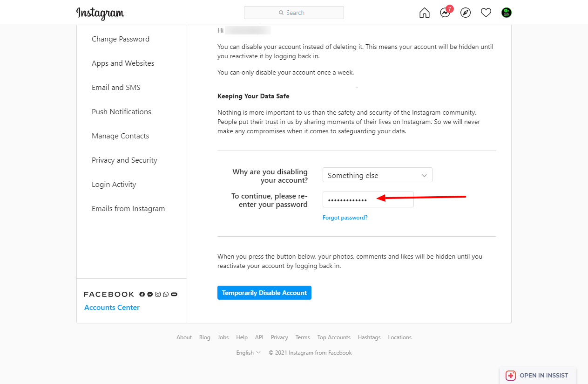Open Email and SMS settings
Image resolution: width=588 pixels, height=384 pixels.
[116, 88]
